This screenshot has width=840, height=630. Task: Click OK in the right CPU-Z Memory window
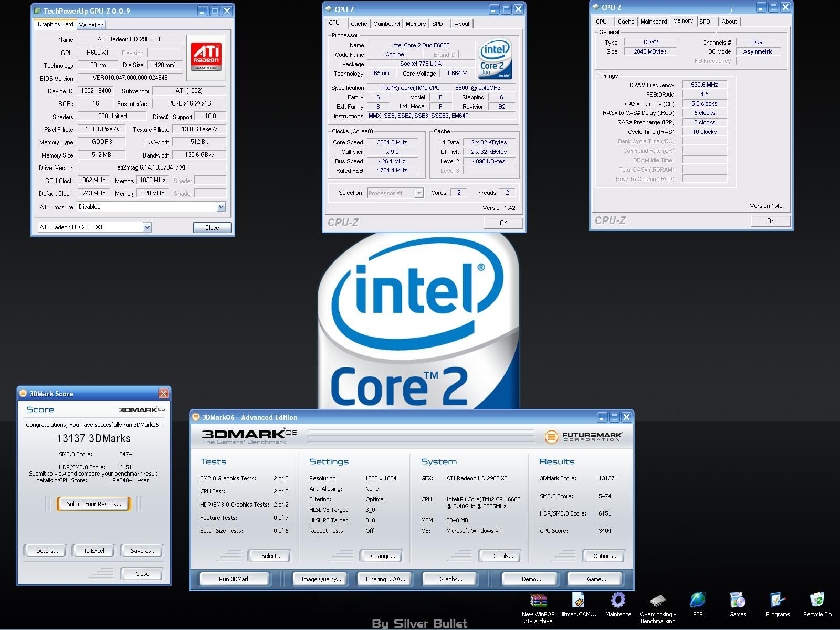pyautogui.click(x=771, y=220)
